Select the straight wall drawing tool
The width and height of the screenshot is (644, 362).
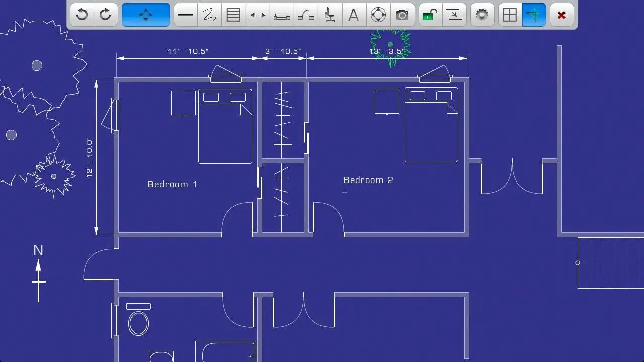(185, 15)
